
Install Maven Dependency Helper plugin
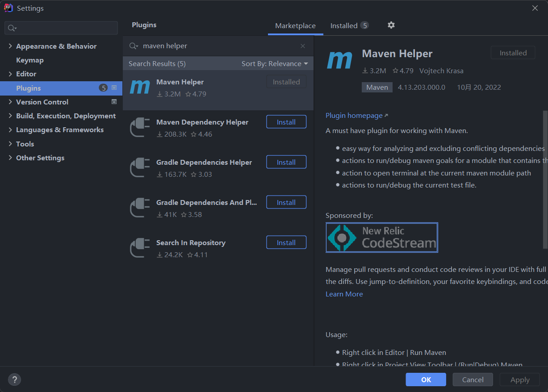pos(286,122)
